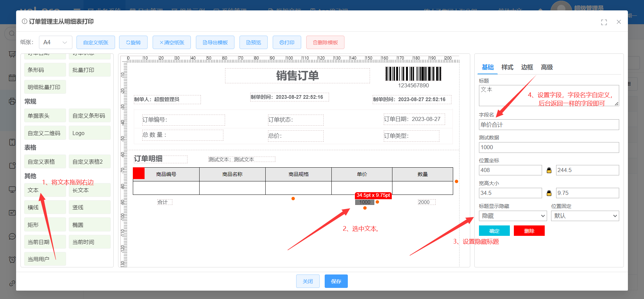The image size is (644, 299).
Task: Expand the title show/hide dropdown
Action: pos(513,216)
